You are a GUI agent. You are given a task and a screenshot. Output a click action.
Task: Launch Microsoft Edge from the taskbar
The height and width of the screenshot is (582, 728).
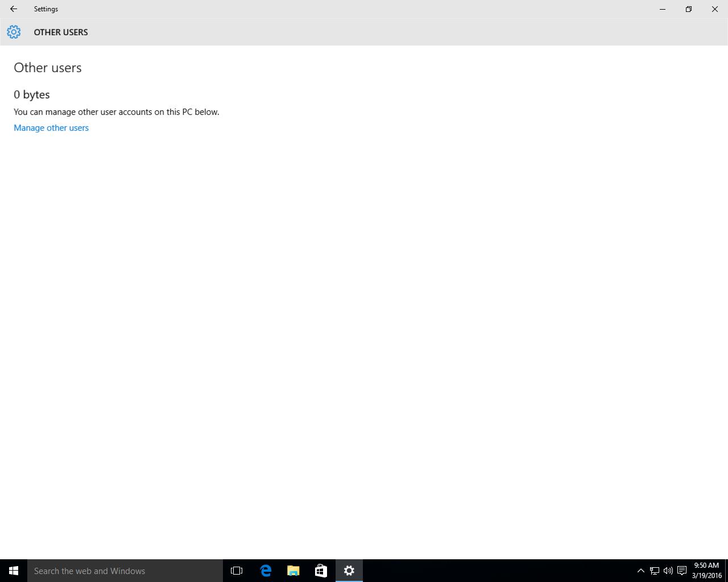pos(266,571)
